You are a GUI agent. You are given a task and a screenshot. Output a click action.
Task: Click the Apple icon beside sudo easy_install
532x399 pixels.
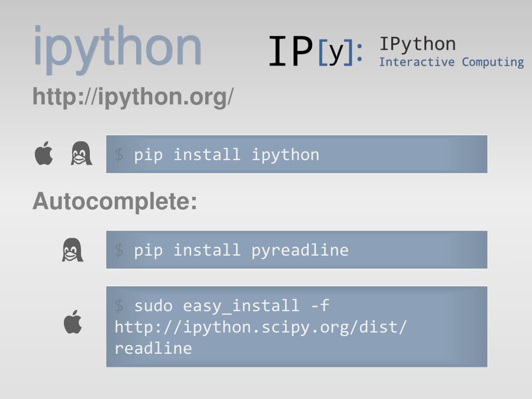click(73, 322)
